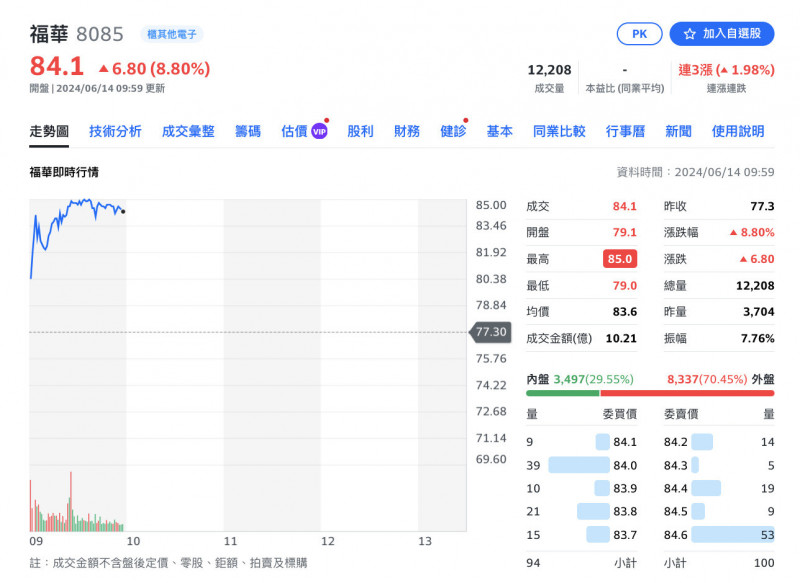
Task: Click the VIP badge on 估價 tab
Action: coord(319,132)
